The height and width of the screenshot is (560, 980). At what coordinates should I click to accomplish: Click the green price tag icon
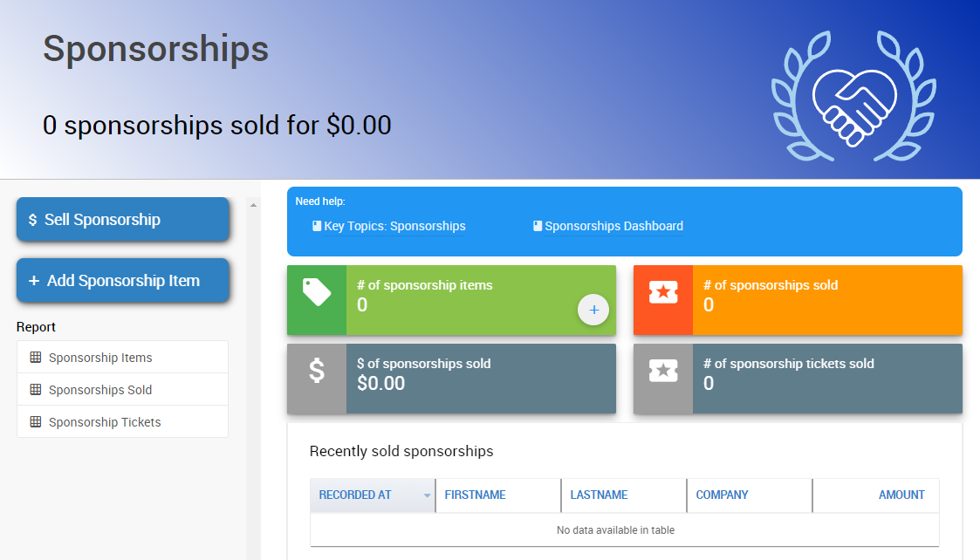pyautogui.click(x=316, y=292)
